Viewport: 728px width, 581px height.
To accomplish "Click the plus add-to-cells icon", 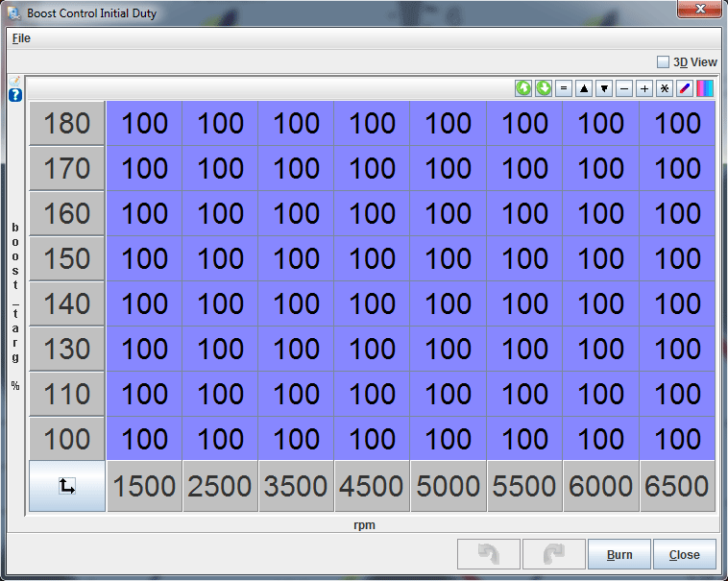I will [x=644, y=88].
